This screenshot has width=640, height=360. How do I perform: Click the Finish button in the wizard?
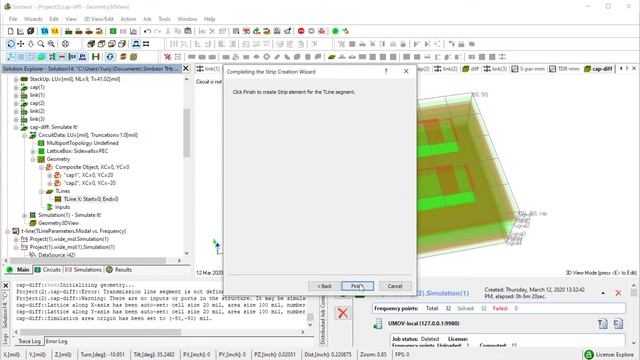[358, 286]
